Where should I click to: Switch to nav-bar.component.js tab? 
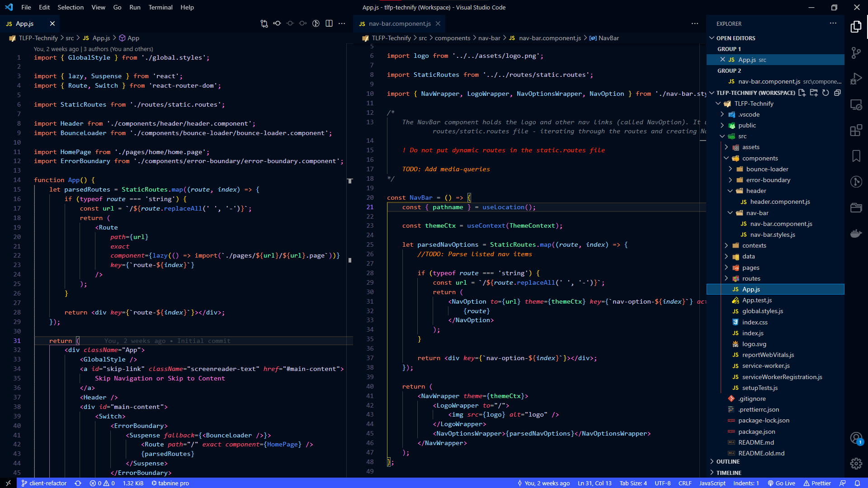(399, 23)
